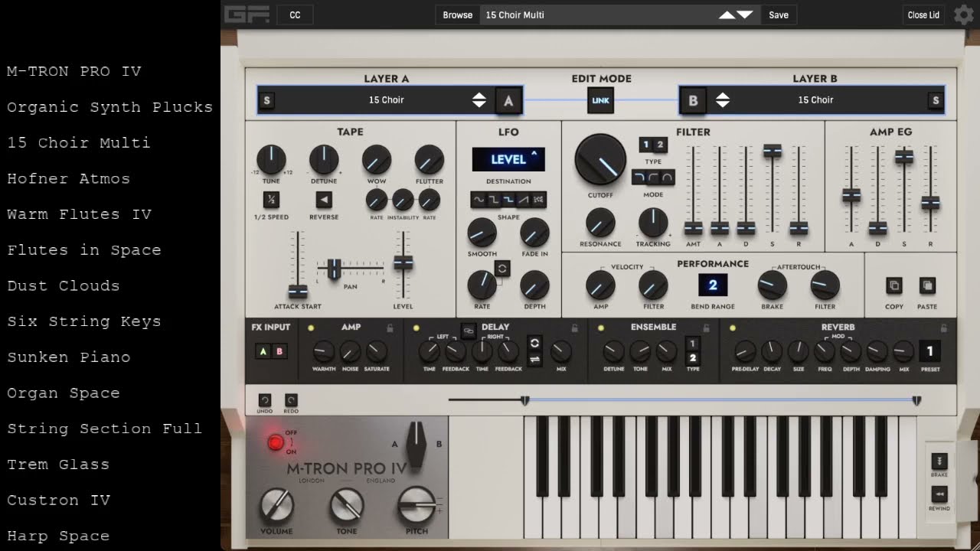This screenshot has width=980, height=551.
Task: Go to next preset with down arrow
Action: pyautogui.click(x=745, y=15)
